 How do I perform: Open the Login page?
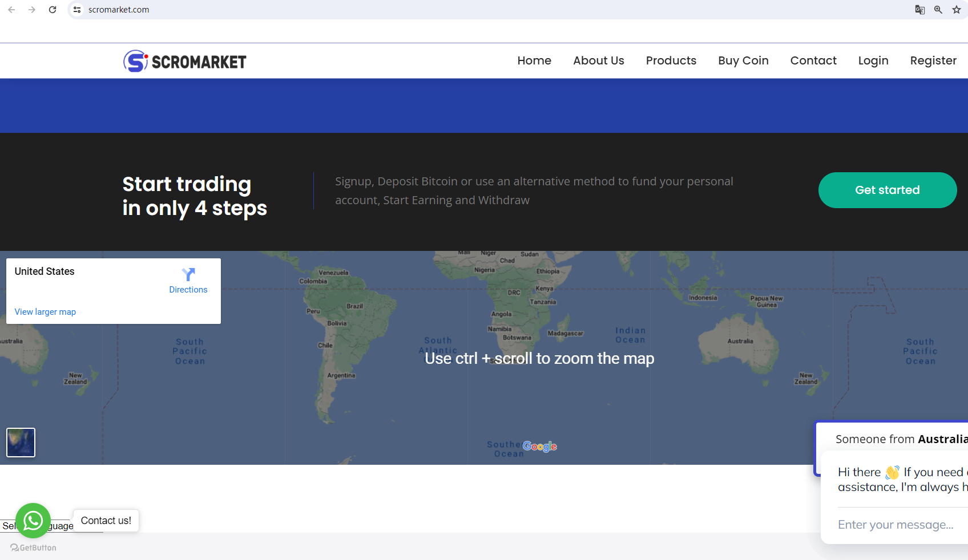coord(873,60)
